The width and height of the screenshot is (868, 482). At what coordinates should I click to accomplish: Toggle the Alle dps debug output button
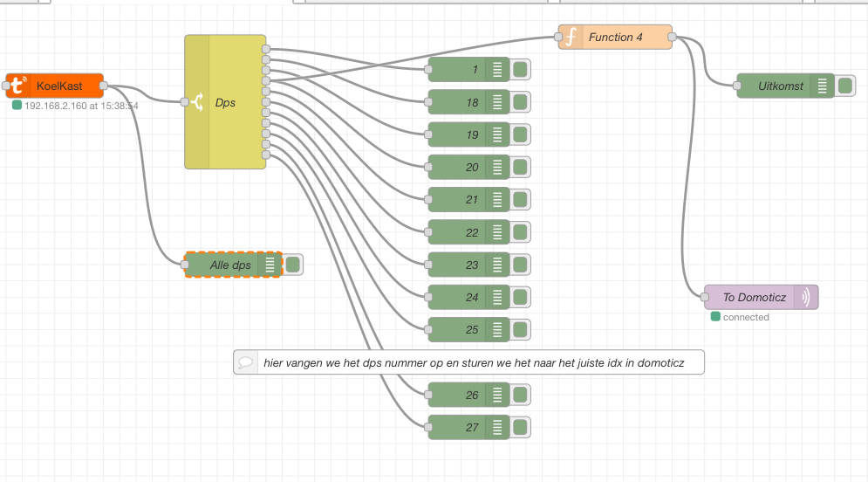click(293, 265)
